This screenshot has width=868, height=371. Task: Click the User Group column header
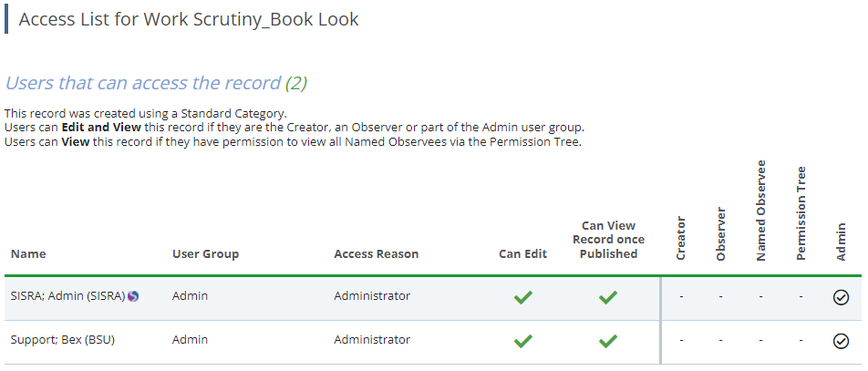(205, 254)
